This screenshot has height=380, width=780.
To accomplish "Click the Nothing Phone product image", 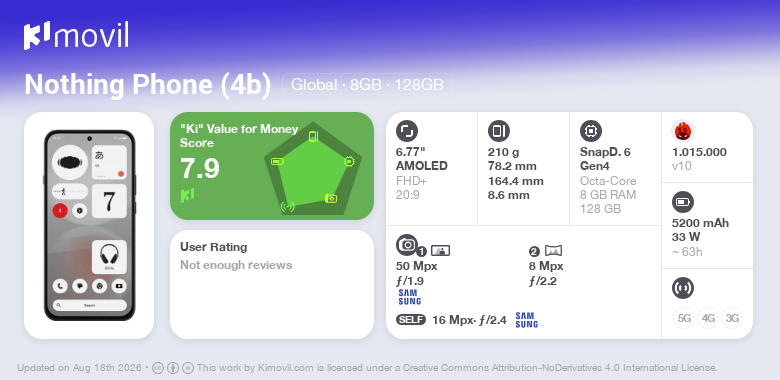I will (89, 225).
